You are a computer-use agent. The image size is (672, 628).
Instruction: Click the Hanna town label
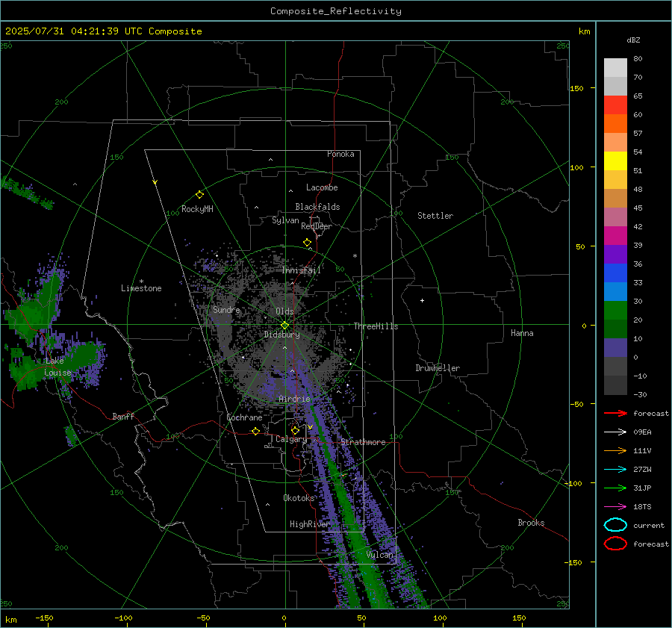pyautogui.click(x=522, y=333)
